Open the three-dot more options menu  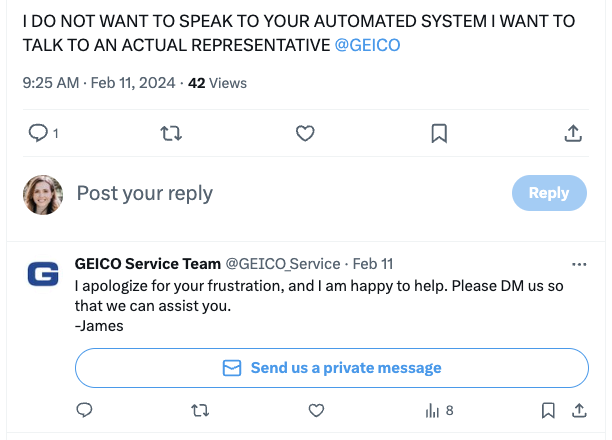tap(579, 264)
